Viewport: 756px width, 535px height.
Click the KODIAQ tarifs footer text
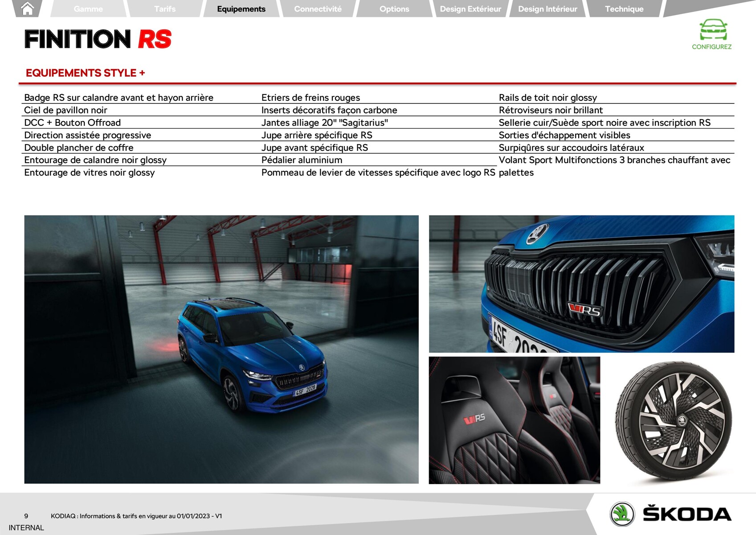coord(136,516)
